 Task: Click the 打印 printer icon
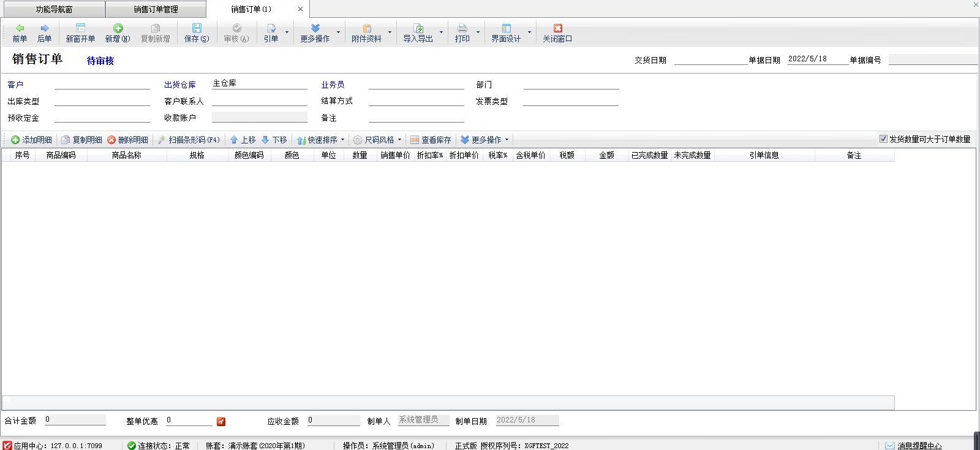pos(462,28)
